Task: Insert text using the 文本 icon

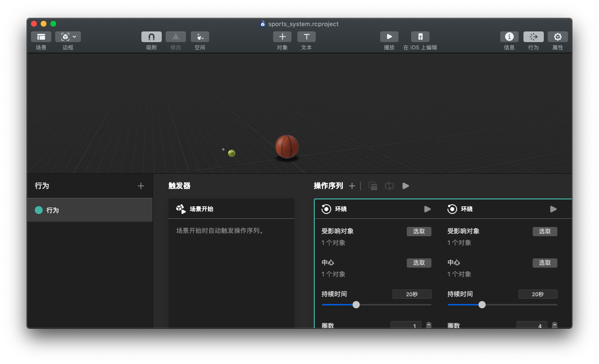Action: coord(307,36)
